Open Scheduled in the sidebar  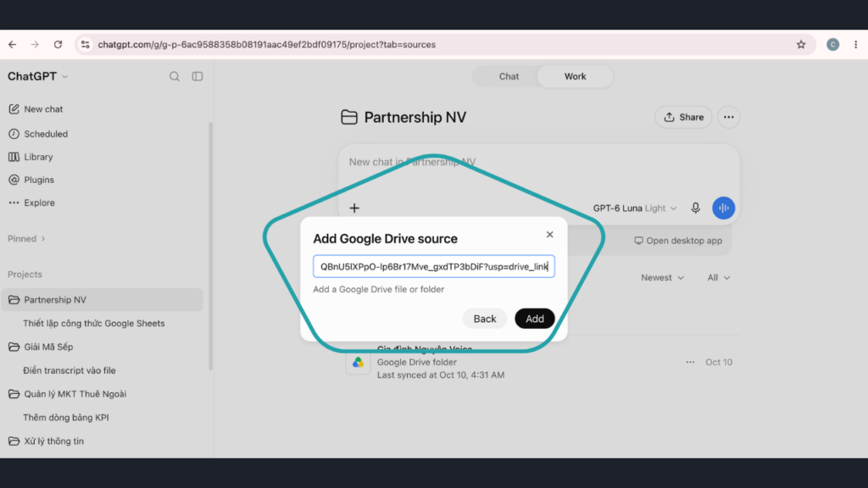(37, 134)
